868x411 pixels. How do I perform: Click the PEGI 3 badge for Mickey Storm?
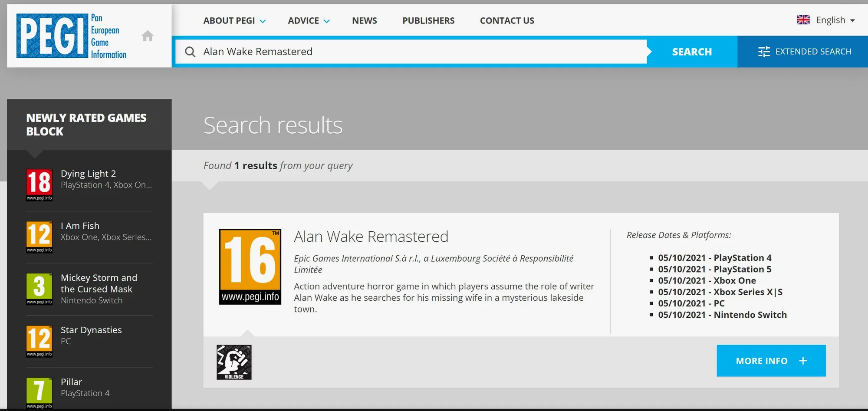(x=39, y=289)
